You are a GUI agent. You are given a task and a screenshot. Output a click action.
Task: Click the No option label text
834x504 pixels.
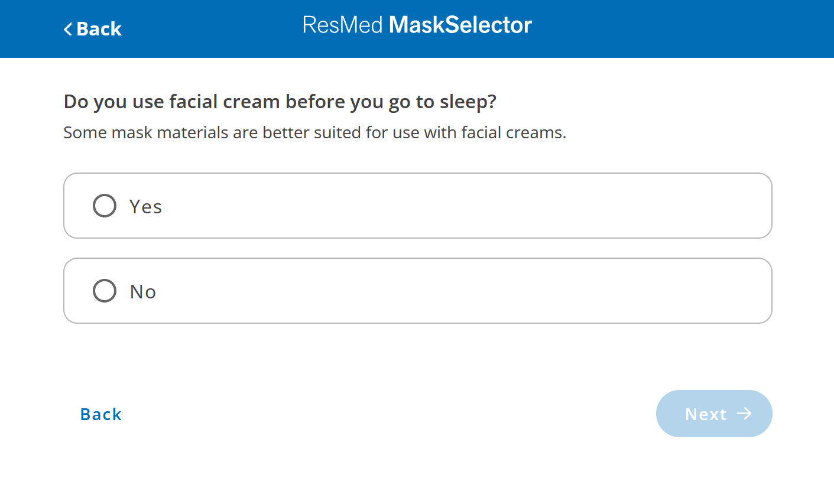[x=142, y=291]
